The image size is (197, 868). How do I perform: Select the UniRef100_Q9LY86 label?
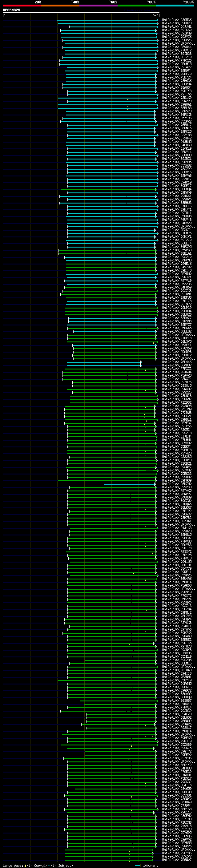pyautogui.click(x=177, y=853)
